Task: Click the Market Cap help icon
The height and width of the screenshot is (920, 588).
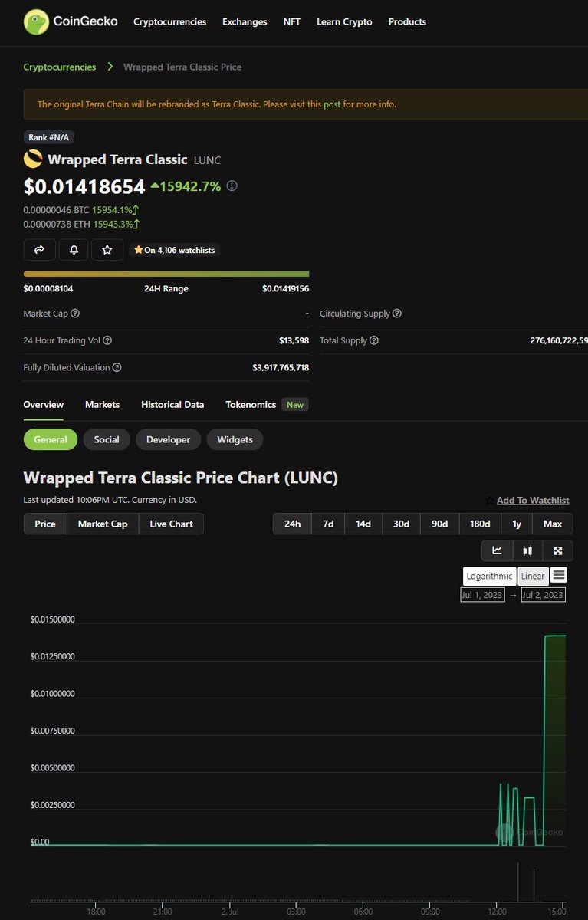Action: coord(75,314)
